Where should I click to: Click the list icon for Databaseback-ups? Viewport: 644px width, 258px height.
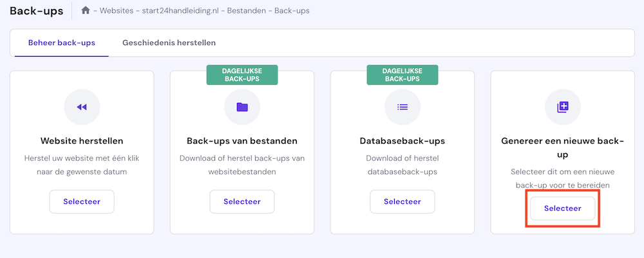coord(402,107)
